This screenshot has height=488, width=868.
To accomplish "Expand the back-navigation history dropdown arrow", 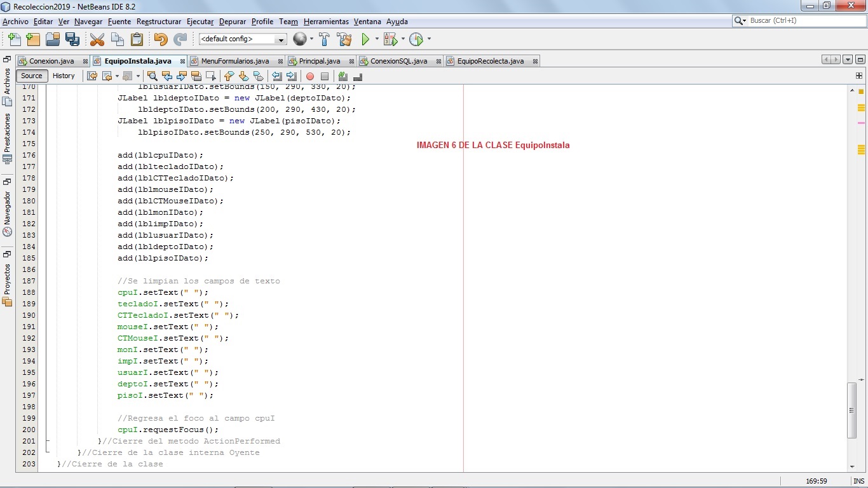I will click(x=117, y=76).
